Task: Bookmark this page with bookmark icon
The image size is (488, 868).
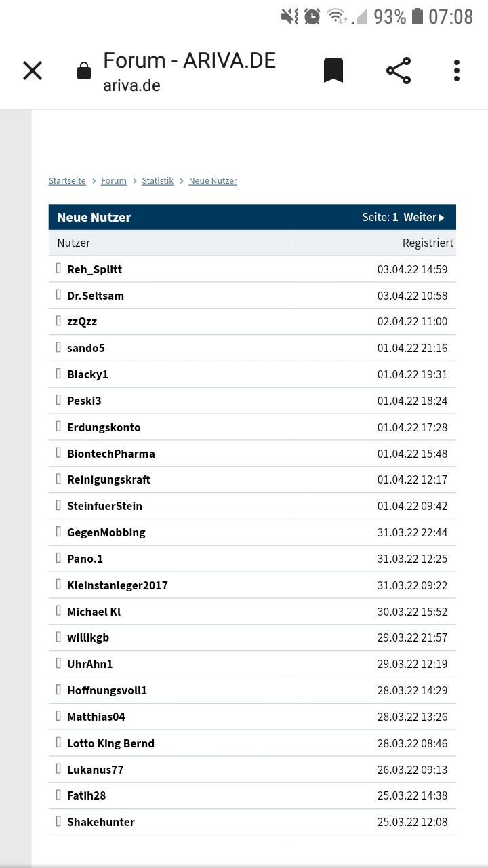Action: point(333,71)
